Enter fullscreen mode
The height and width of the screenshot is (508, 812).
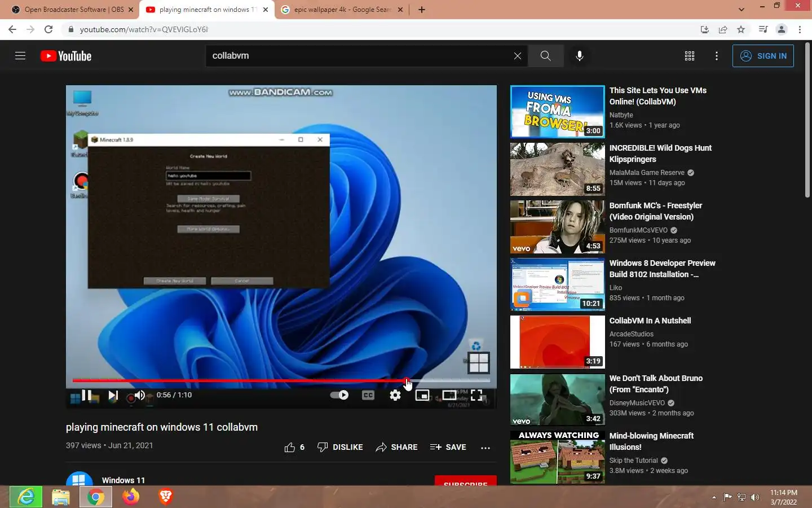[x=476, y=395]
